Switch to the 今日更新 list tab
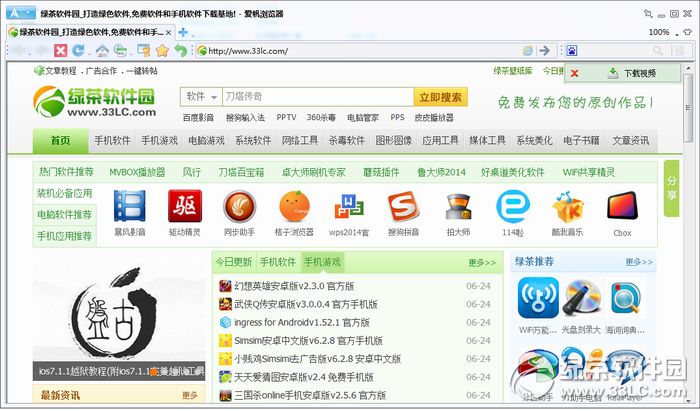Screen dimensions: 700x411 tap(234, 262)
